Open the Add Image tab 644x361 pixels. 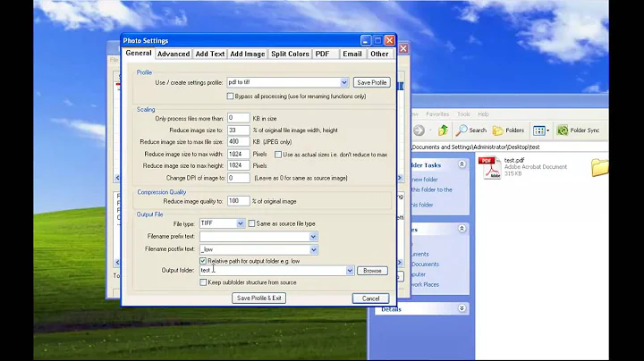(247, 54)
